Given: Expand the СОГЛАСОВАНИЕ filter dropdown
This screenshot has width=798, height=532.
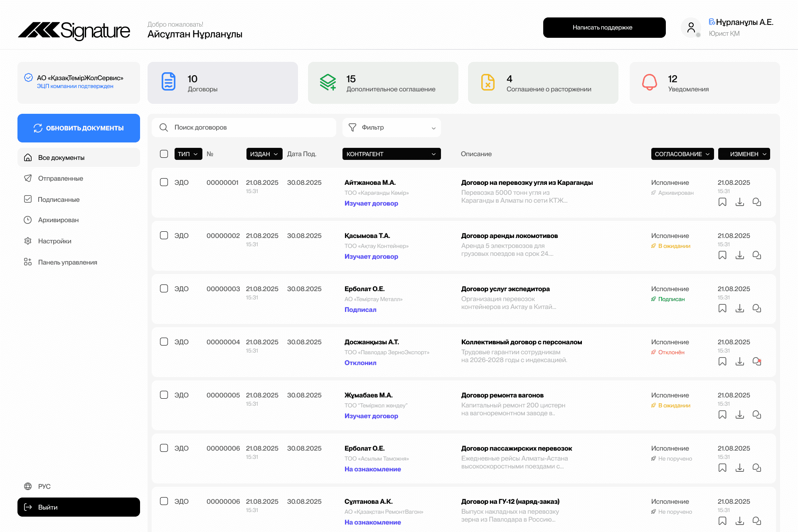Looking at the screenshot, I should [682, 154].
